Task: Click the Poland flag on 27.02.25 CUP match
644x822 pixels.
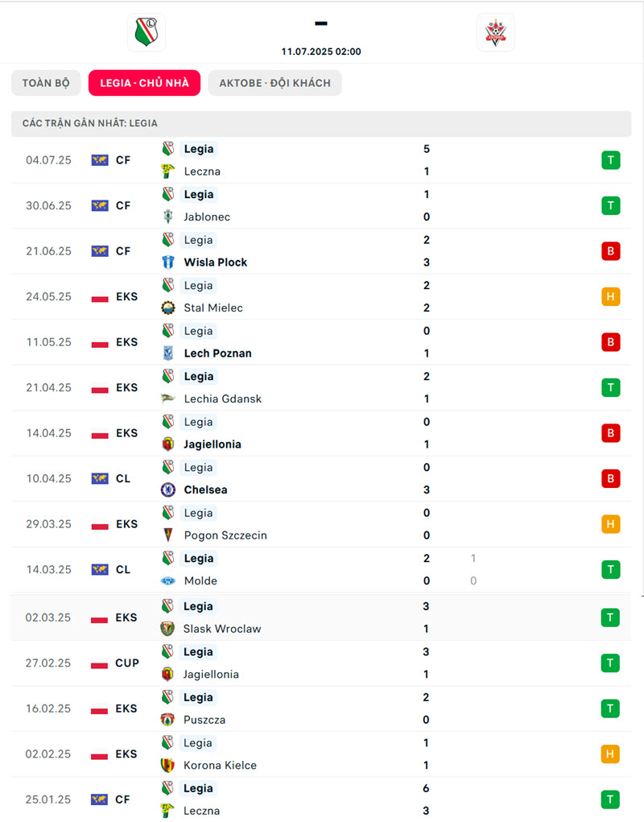Action: click(99, 663)
